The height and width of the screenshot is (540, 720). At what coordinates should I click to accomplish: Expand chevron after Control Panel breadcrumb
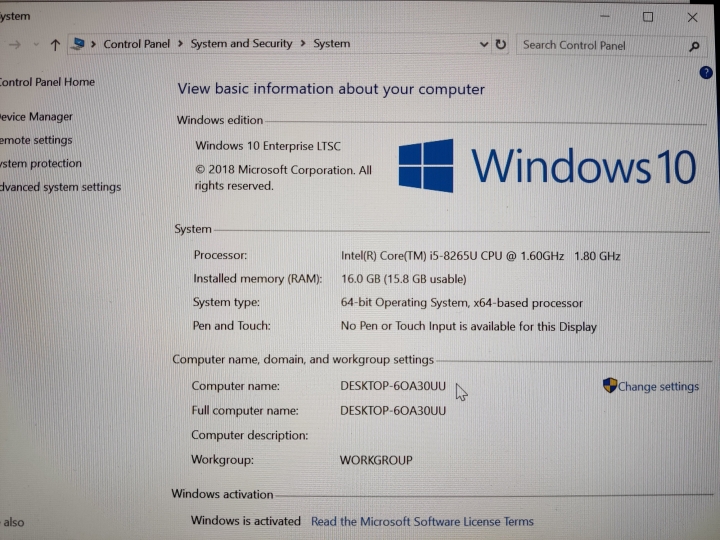(x=180, y=44)
